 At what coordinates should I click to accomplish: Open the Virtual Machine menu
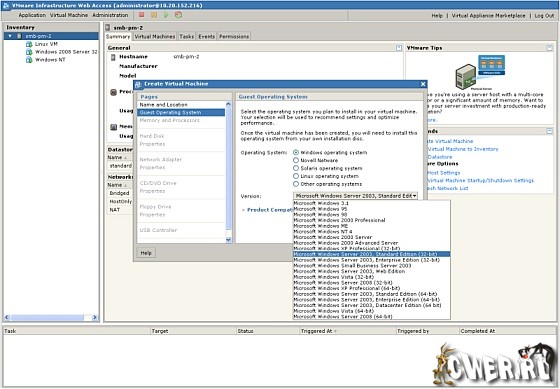tap(69, 15)
